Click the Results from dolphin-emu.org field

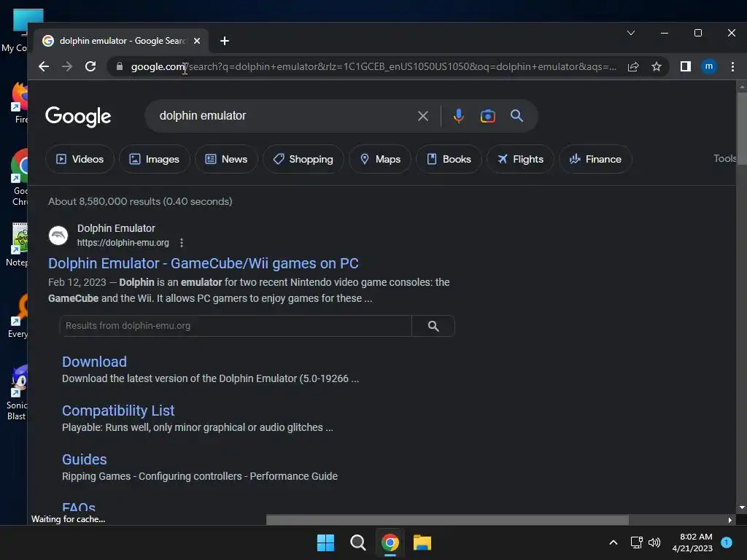pos(236,326)
